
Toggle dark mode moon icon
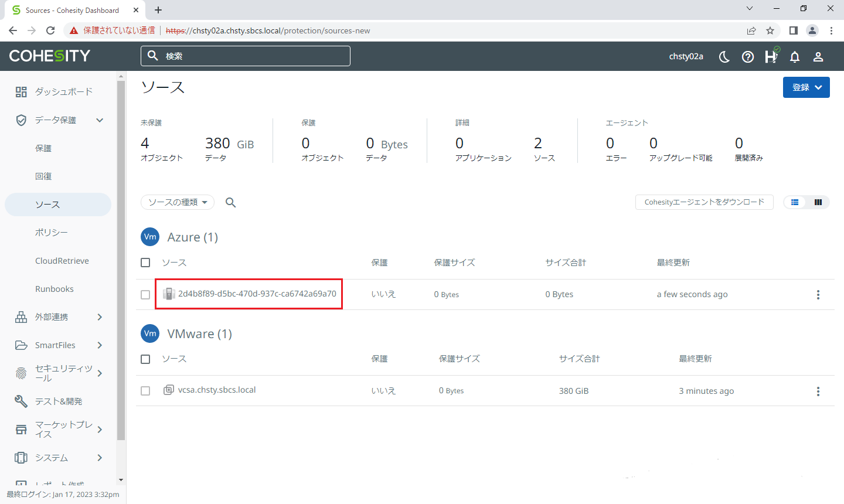click(724, 57)
